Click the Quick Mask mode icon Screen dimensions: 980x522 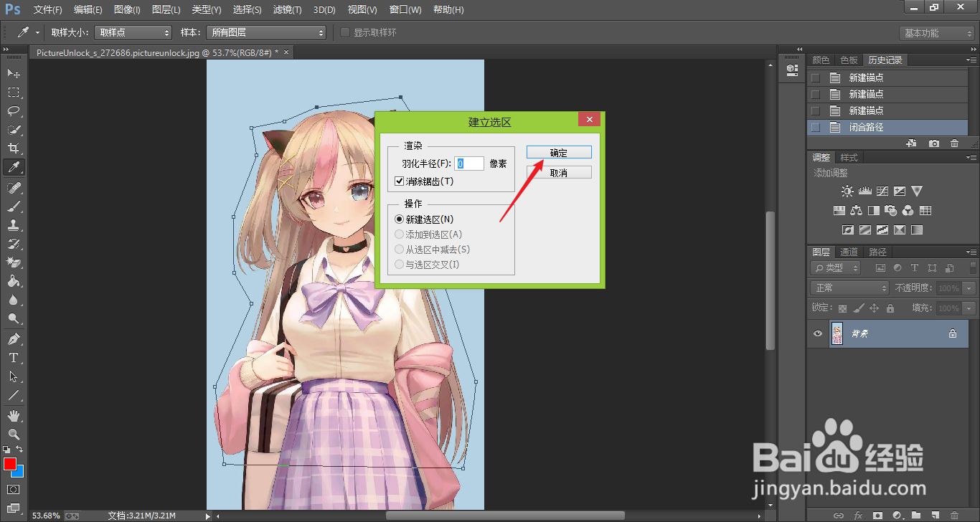point(14,490)
